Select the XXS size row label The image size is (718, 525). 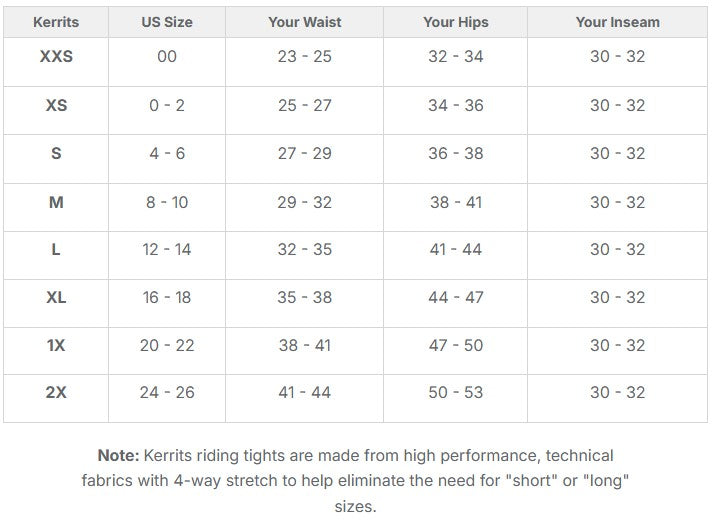tap(56, 57)
